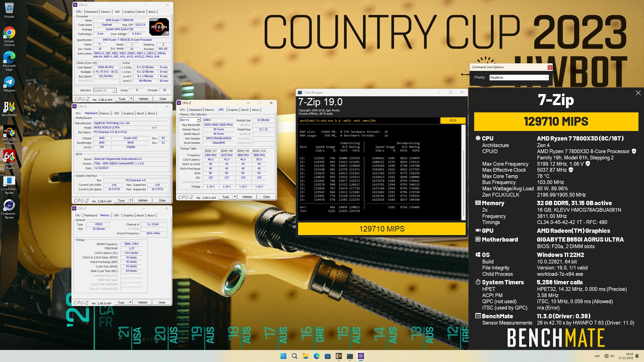The image size is (644, 362).
Task: Close the Command Line Options popup
Action: (x=550, y=67)
